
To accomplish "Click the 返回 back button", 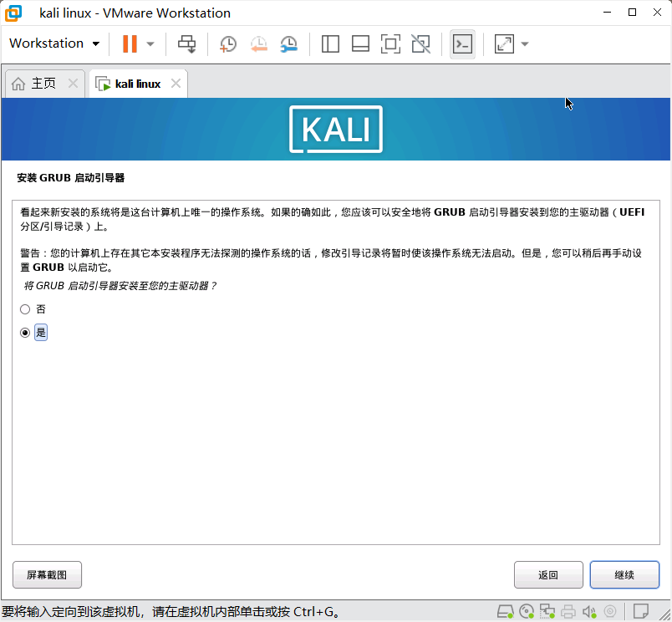I will coord(548,575).
